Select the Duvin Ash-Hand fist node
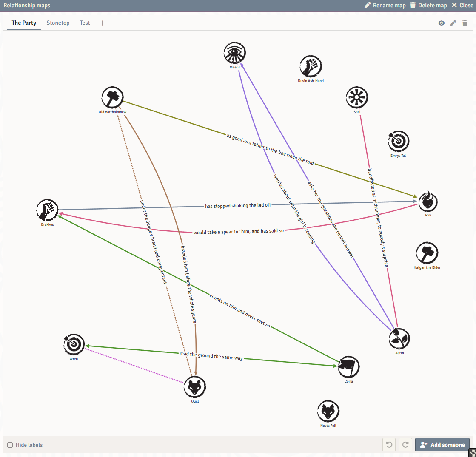Viewport: 476px width, 457px height. pos(311,66)
